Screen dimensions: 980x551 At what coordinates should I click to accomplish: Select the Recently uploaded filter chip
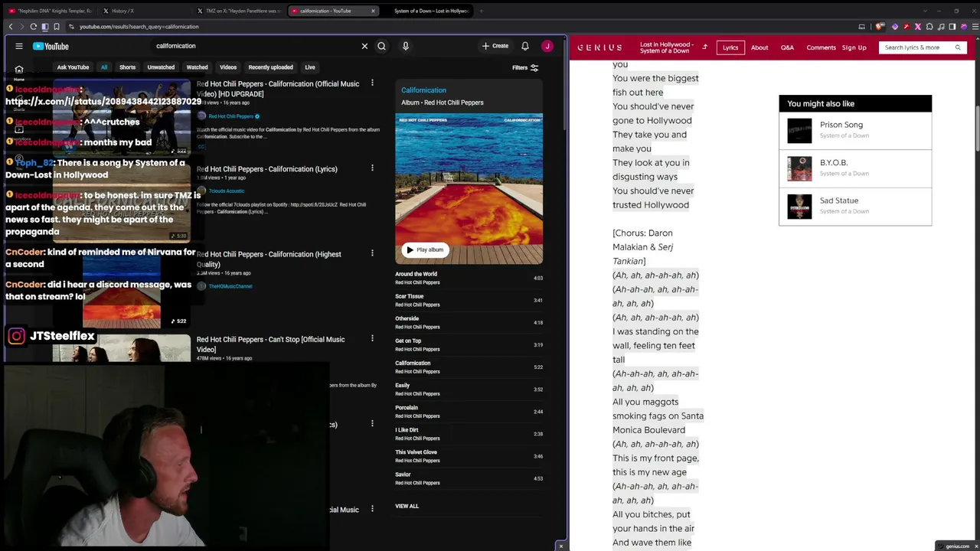(270, 67)
